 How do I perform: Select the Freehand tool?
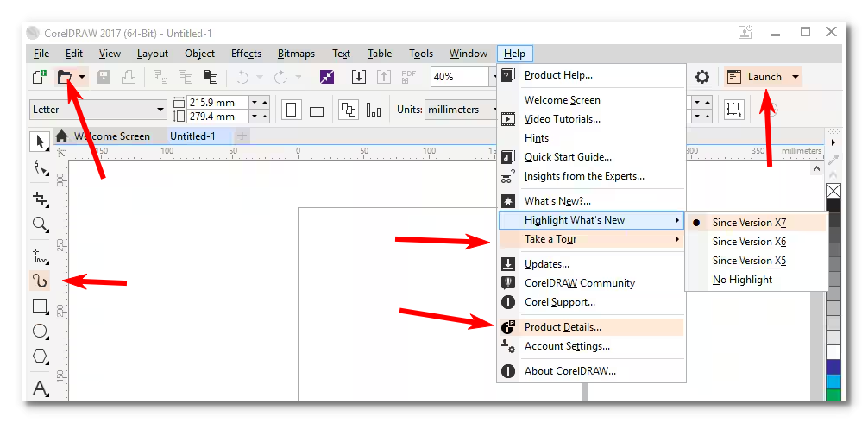[x=40, y=256]
